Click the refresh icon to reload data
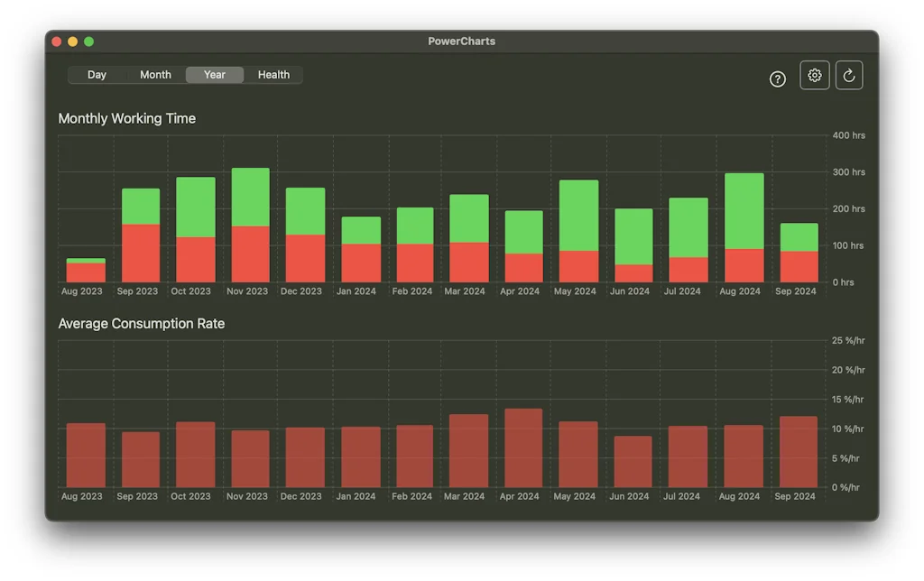The height and width of the screenshot is (581, 924). [848, 75]
